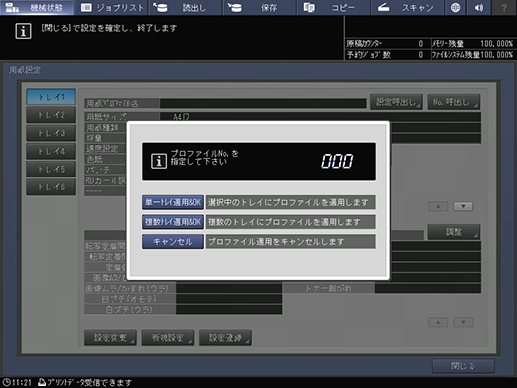The image size is (517, 388).
Task: Click the 白ブチ(オモテ) row
Action: pos(183,299)
